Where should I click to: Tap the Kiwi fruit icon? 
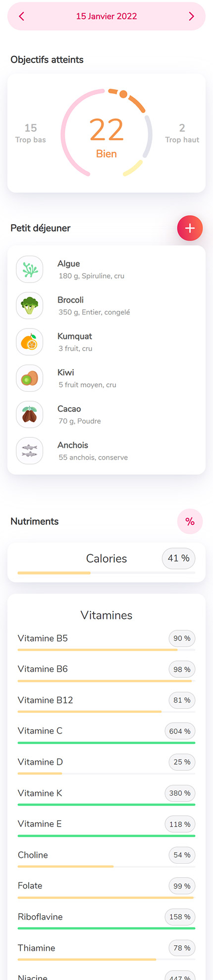point(30,378)
